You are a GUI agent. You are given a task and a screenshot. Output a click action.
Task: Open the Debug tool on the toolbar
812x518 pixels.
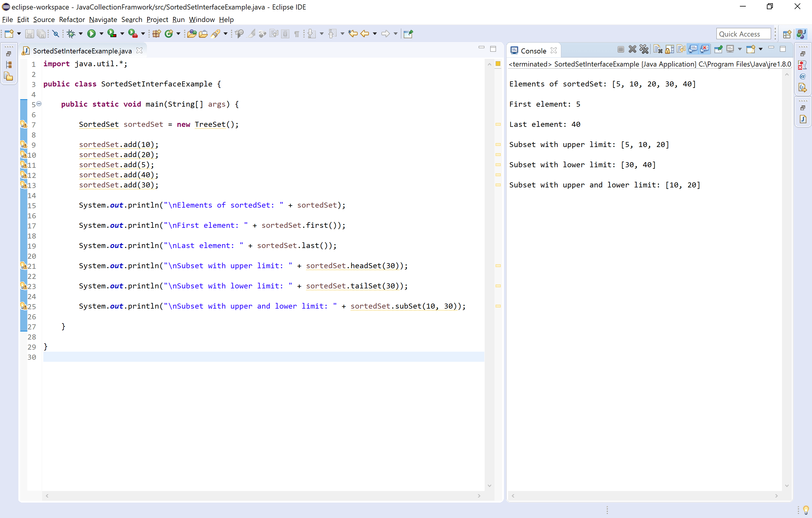70,33
